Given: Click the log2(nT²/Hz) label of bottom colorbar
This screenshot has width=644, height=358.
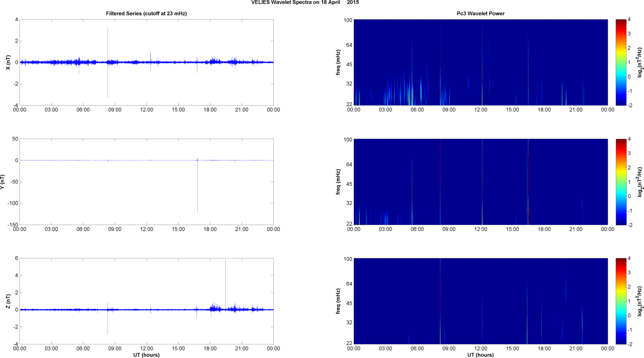Looking at the screenshot, I should click(640, 301).
